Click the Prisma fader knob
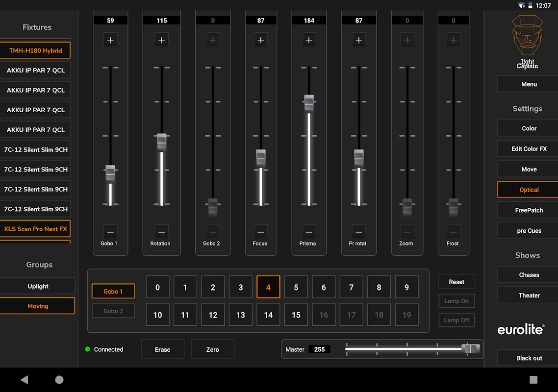The width and height of the screenshot is (558, 392). [309, 103]
